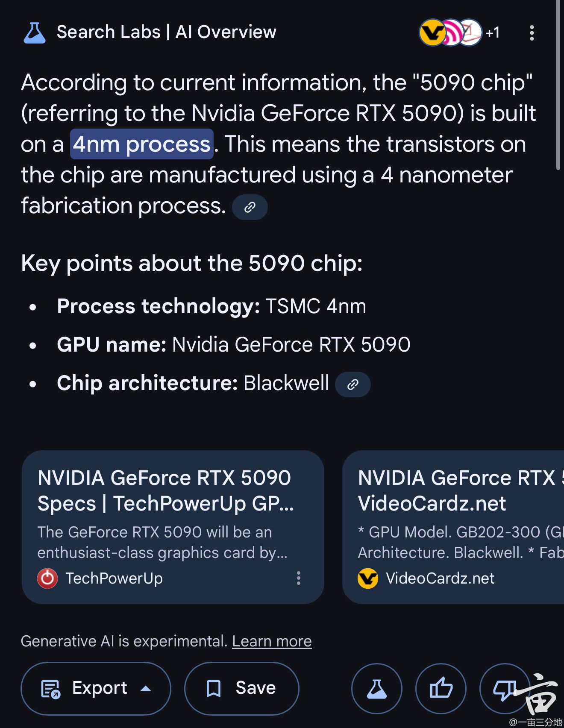The image size is (564, 728).
Task: Click the VideoCardz.net site logo in card
Action: click(368, 578)
